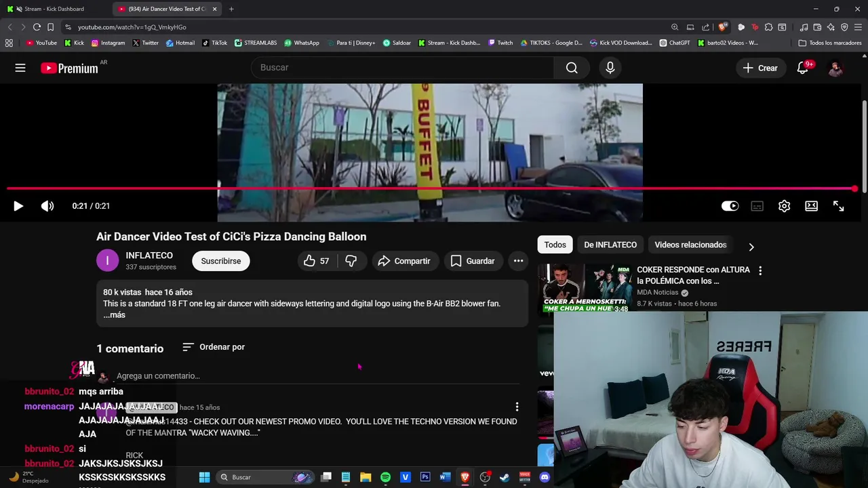Select the "De INFLATECO" filter chip

(610, 245)
